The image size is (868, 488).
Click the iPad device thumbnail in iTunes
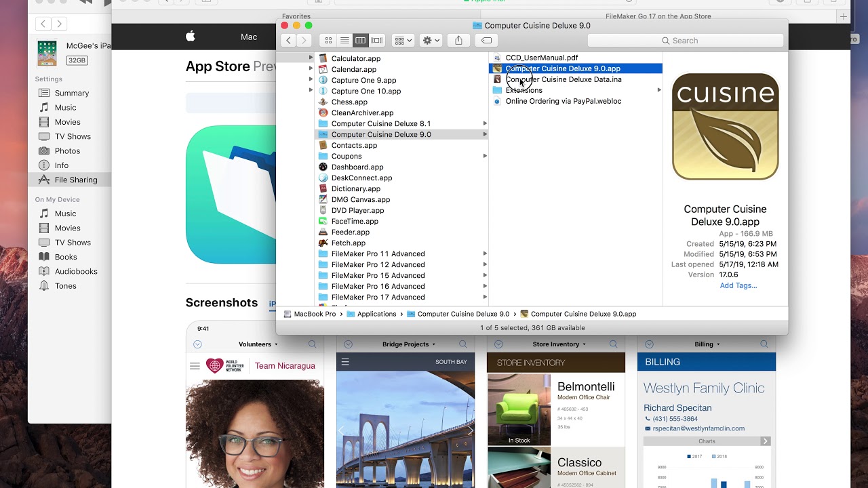click(x=47, y=53)
